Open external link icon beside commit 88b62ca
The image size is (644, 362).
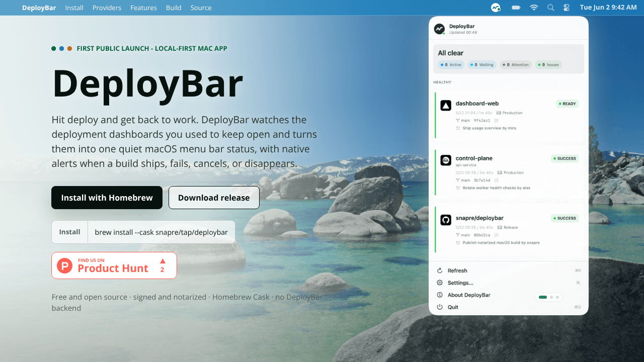pyautogui.click(x=496, y=235)
